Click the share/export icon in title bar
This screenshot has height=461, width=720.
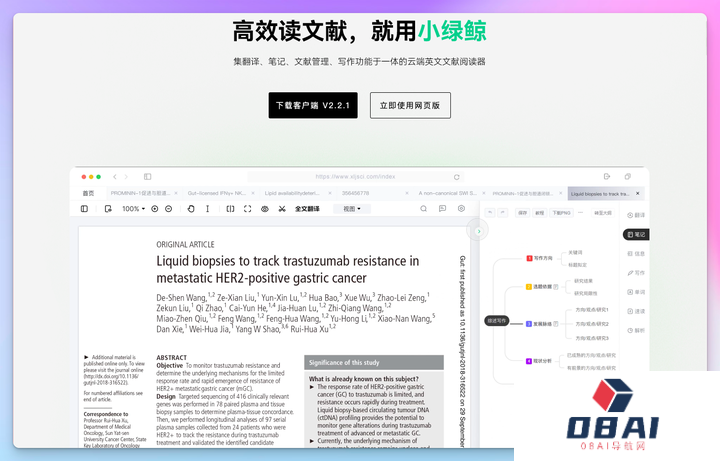pos(607,176)
